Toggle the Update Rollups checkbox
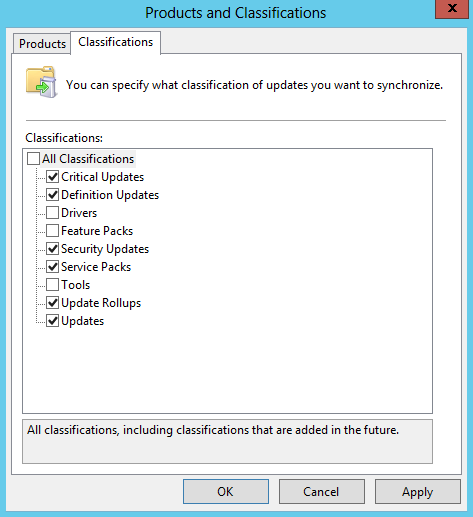The image size is (473, 517). [x=53, y=303]
